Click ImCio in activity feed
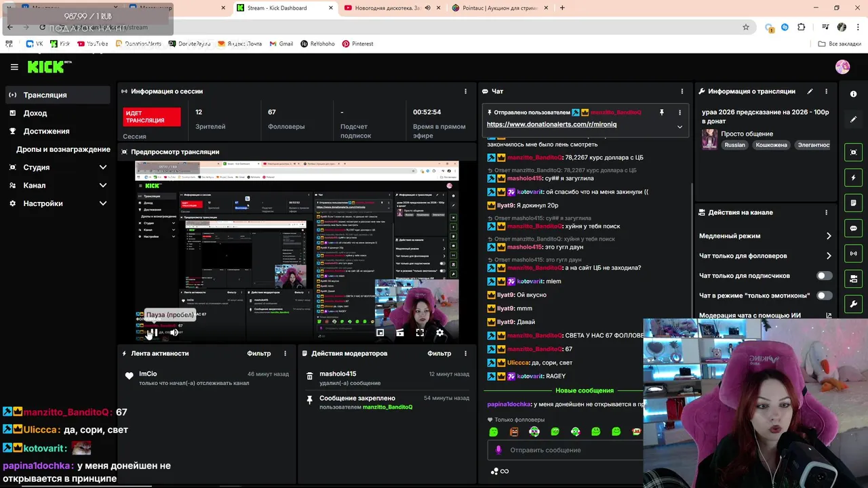 [x=148, y=374]
